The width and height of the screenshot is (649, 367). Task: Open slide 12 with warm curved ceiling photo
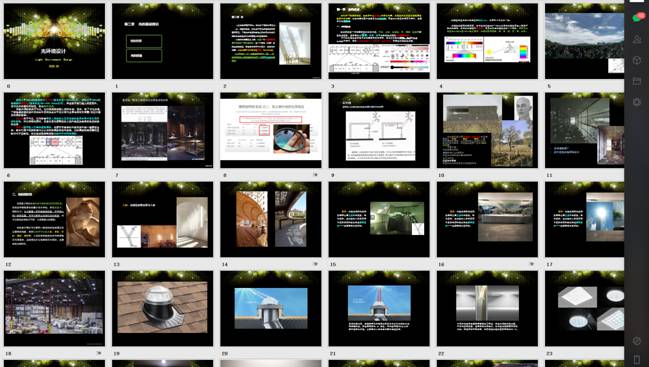[x=54, y=219]
